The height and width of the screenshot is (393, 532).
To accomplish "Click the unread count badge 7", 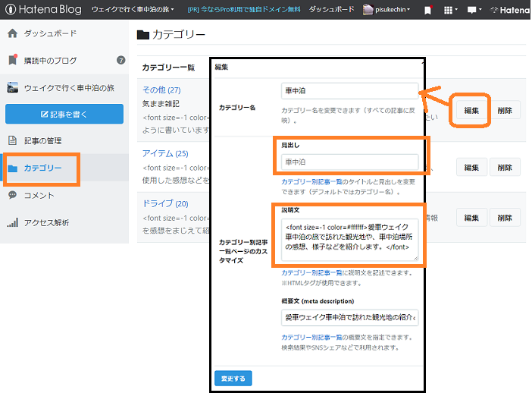I will coord(120,60).
